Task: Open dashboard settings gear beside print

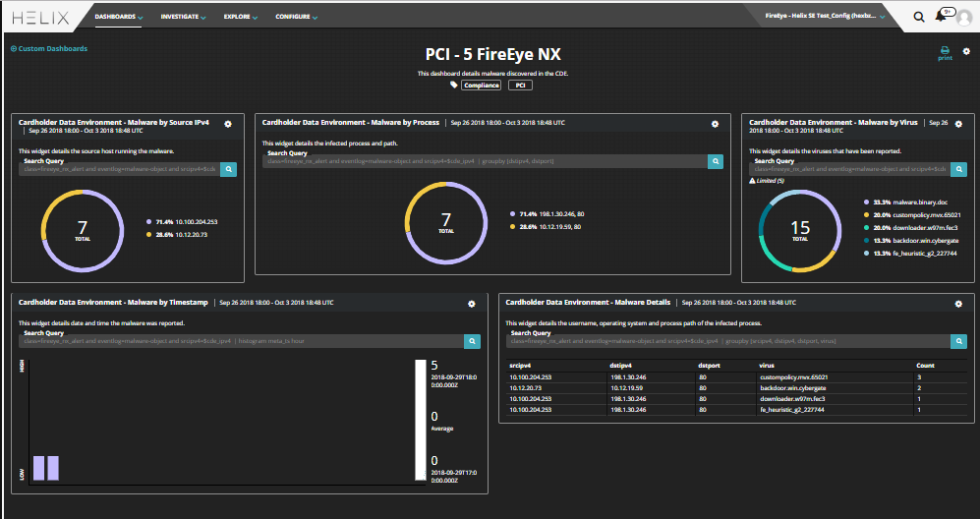Action: pos(966,51)
